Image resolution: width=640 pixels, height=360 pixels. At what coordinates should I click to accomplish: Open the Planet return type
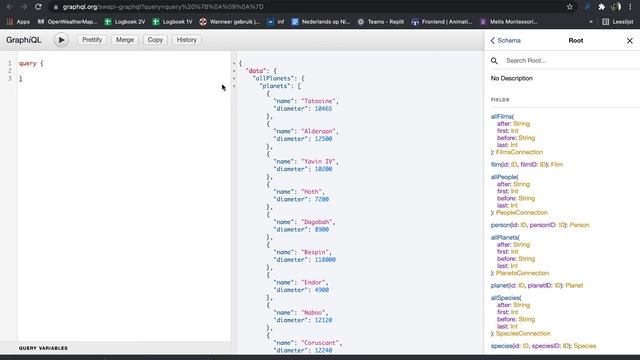pyautogui.click(x=574, y=285)
